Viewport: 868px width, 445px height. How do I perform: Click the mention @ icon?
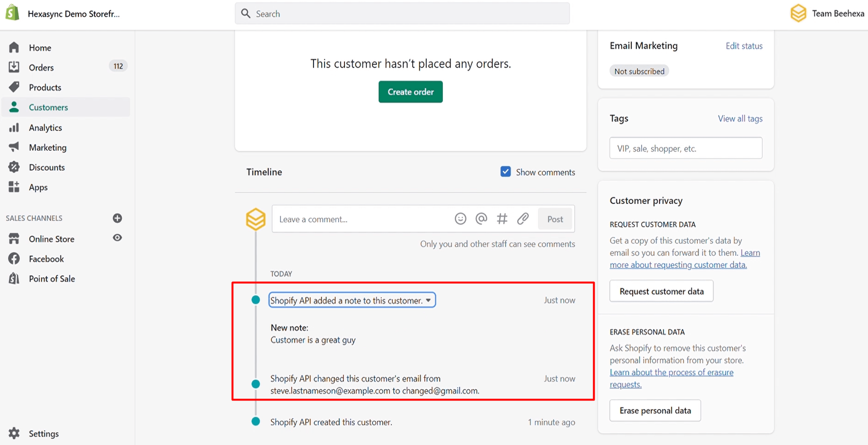click(481, 219)
